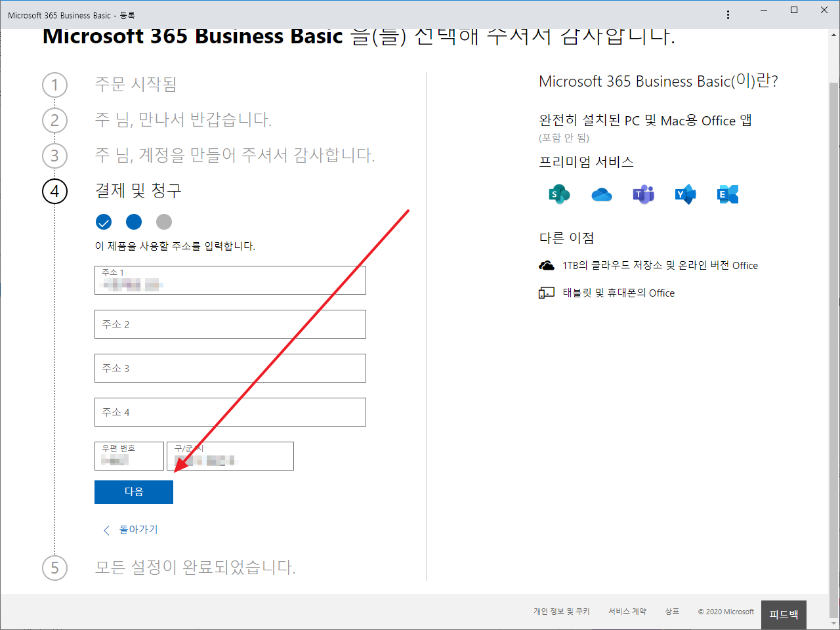Click the 주 님, 만나서 반갑습니다 step text
840x630 pixels.
click(x=183, y=119)
